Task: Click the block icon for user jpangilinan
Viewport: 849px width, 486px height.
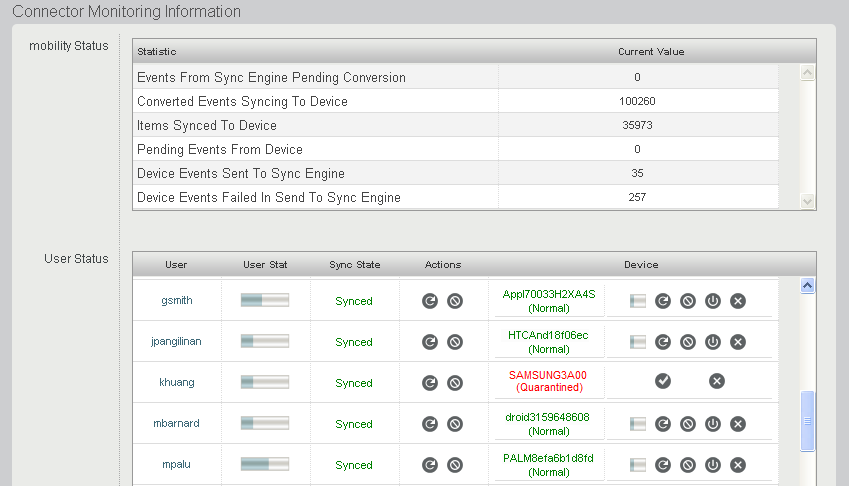Action: [455, 342]
